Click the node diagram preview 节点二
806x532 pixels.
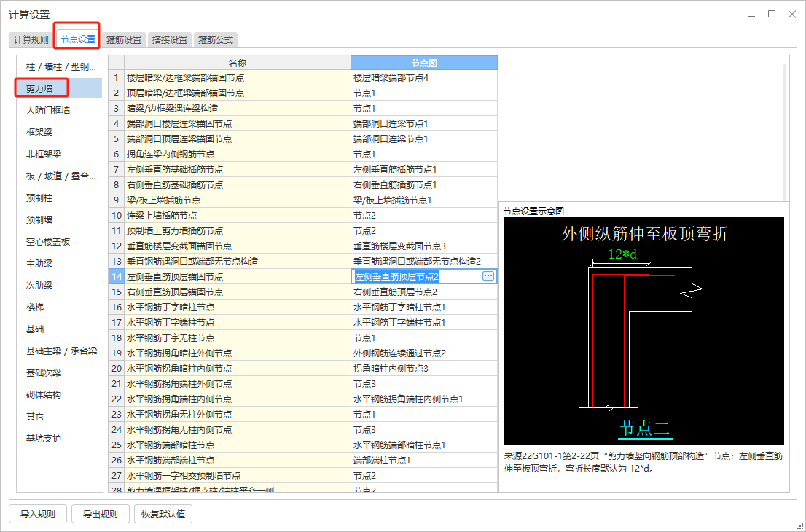pyautogui.click(x=644, y=331)
